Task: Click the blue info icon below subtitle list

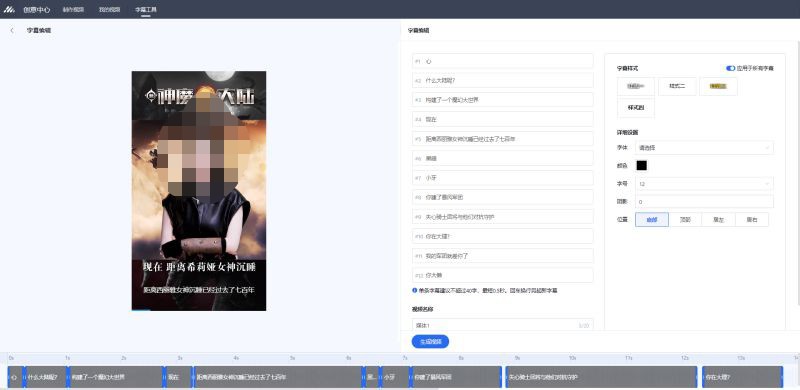Action: [414, 290]
